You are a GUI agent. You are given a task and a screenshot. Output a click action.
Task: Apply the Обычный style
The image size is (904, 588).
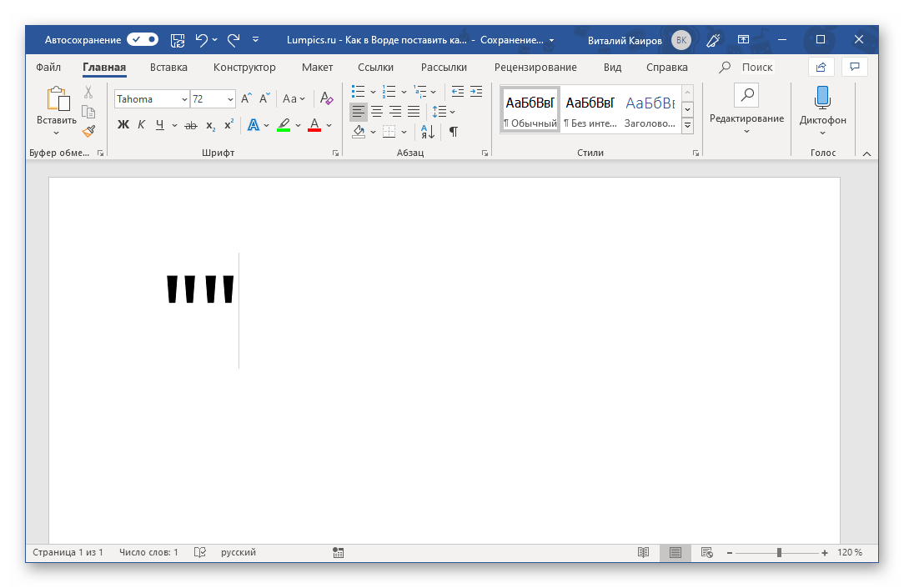point(530,109)
